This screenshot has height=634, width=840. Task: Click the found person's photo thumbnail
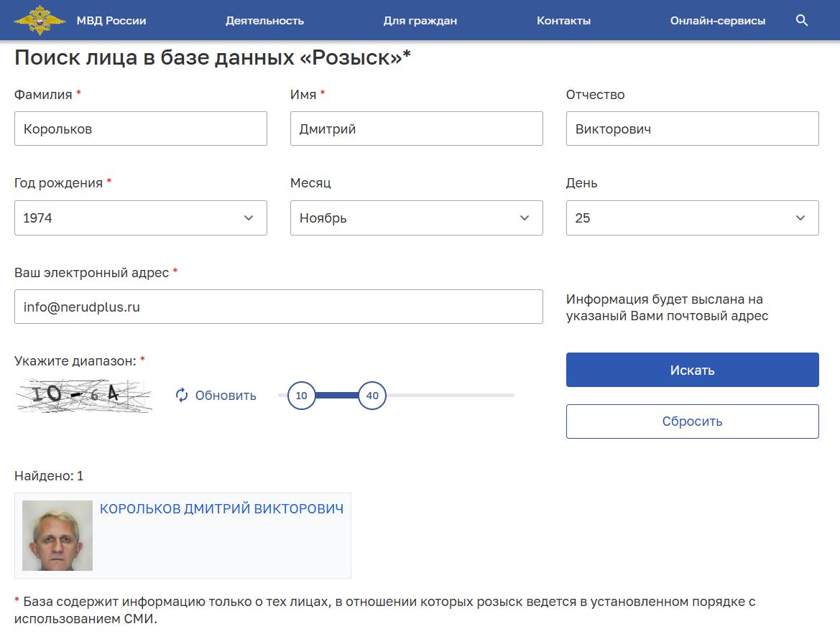click(x=57, y=536)
